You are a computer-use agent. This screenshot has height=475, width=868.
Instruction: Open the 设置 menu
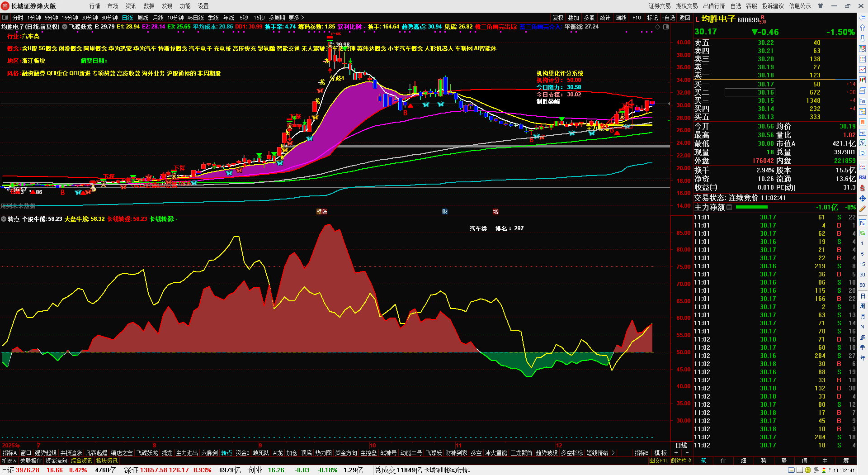point(203,6)
